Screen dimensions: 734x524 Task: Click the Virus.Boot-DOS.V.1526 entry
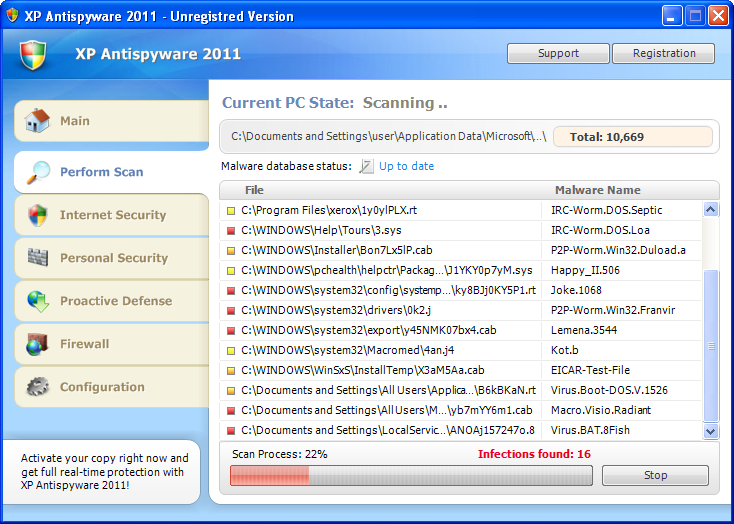click(609, 391)
